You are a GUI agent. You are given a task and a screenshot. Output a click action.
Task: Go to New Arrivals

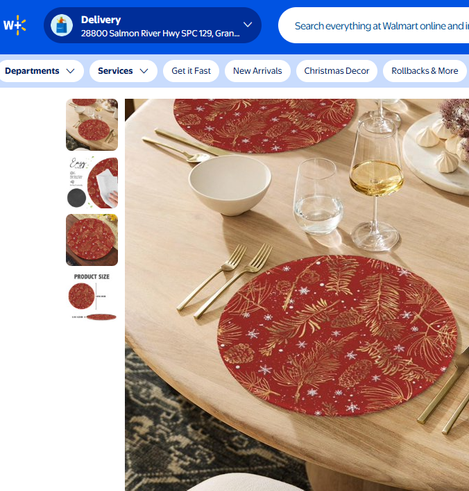(257, 71)
